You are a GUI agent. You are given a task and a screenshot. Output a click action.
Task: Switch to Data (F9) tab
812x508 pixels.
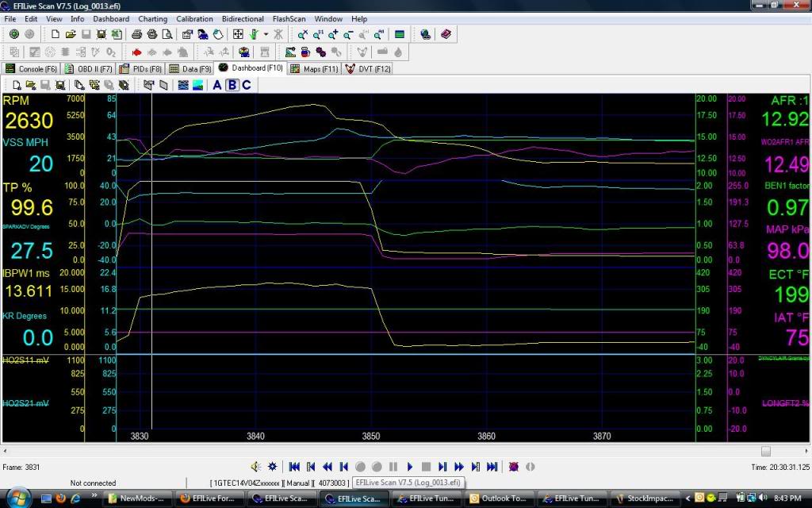coord(190,68)
